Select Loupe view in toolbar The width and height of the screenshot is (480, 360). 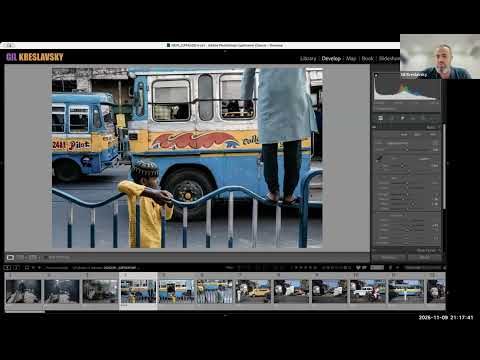(11, 257)
